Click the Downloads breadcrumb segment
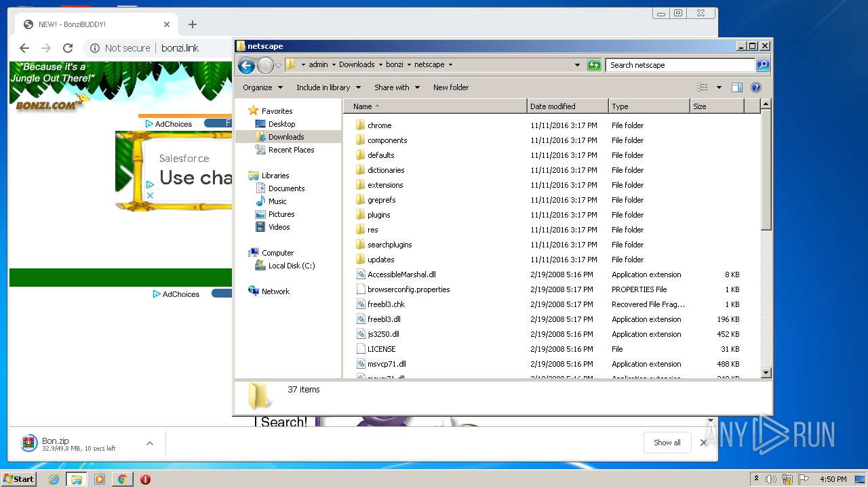This screenshot has height=488, width=868. pos(357,65)
